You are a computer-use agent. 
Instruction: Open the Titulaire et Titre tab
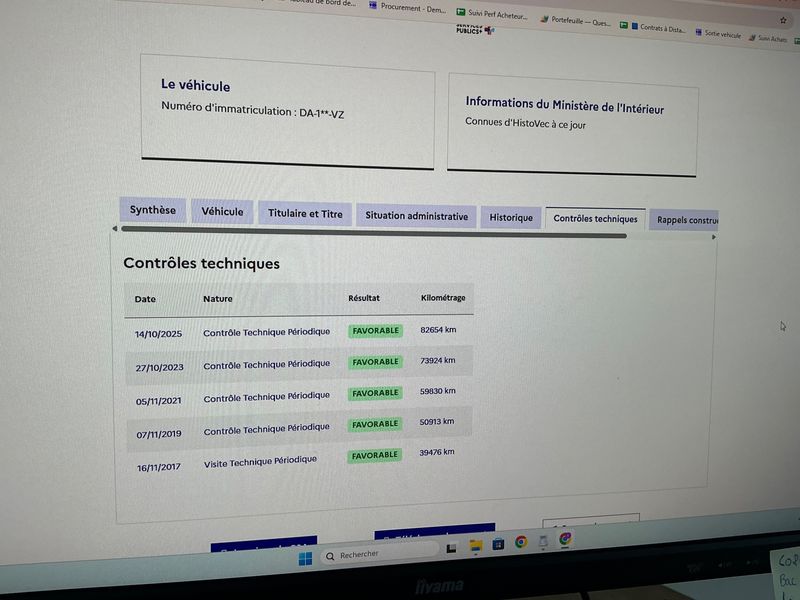305,213
